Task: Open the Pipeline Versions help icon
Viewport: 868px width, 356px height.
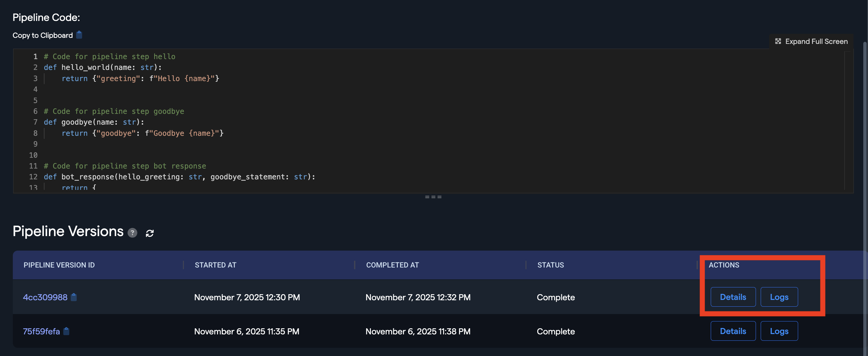Action: pyautogui.click(x=132, y=233)
